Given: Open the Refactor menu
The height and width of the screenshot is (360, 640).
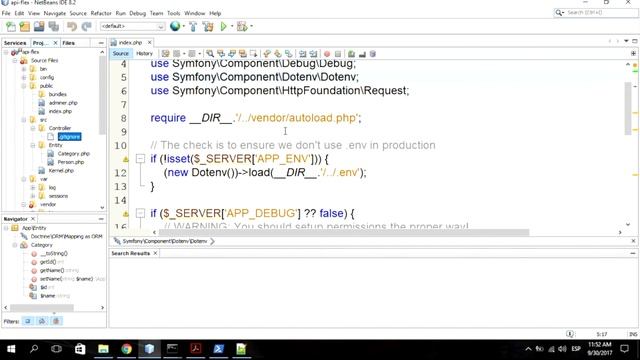Looking at the screenshot, I should (x=101, y=13).
